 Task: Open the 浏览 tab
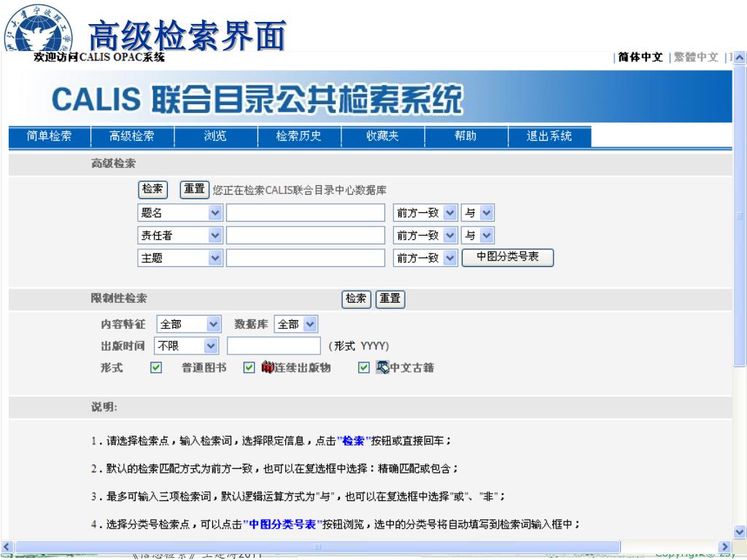tap(215, 136)
